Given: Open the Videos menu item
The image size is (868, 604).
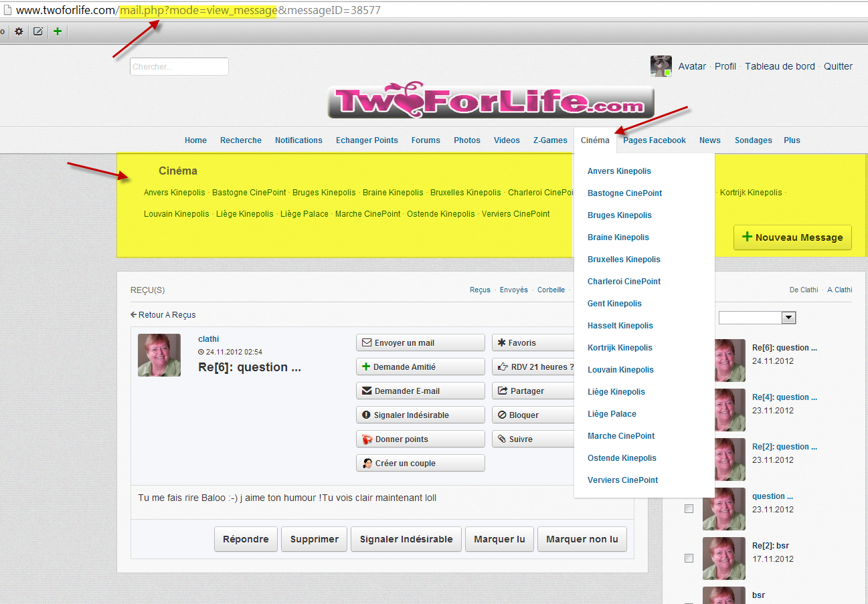Looking at the screenshot, I should 507,140.
